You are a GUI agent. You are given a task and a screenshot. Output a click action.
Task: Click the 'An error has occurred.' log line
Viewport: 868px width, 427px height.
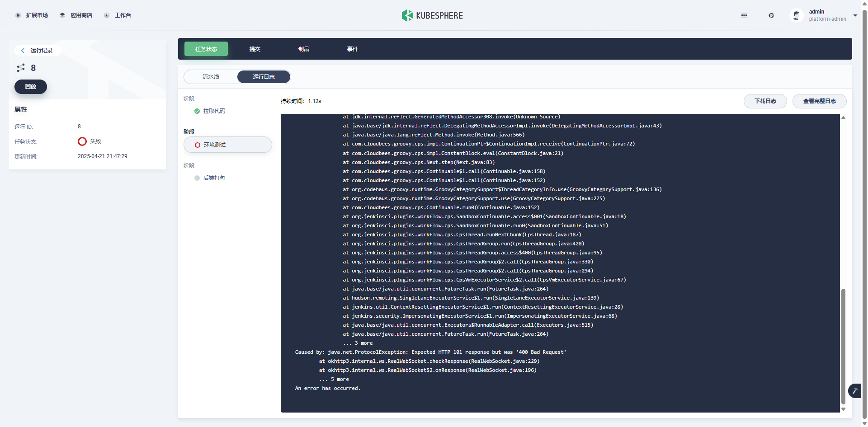click(328, 388)
